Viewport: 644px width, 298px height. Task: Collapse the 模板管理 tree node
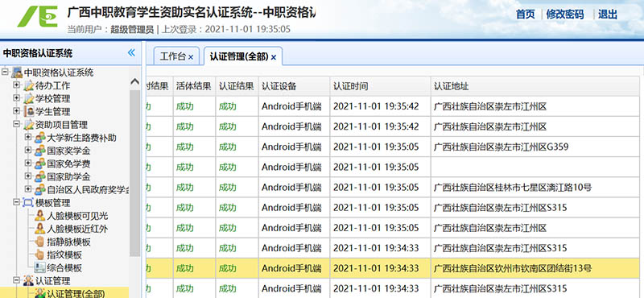pos(16,202)
